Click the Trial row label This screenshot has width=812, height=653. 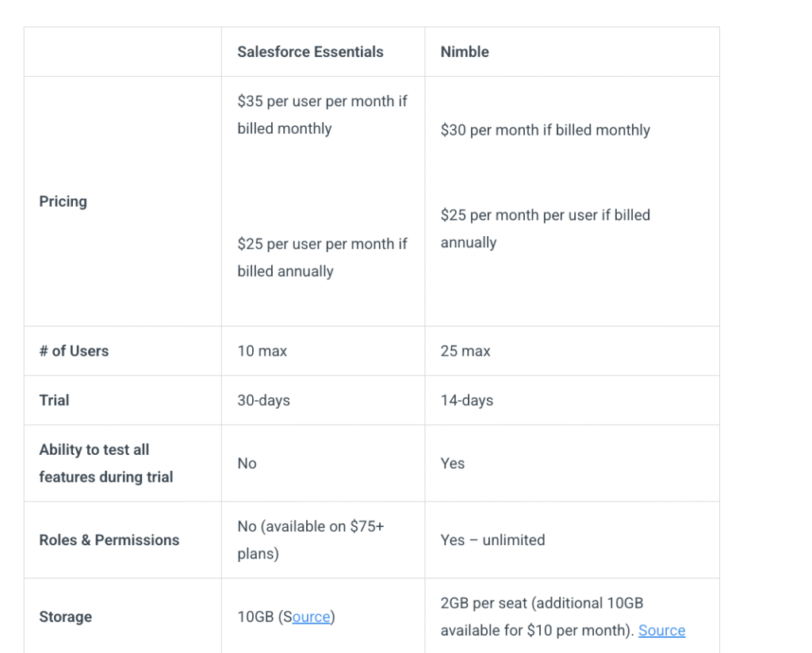coord(54,400)
